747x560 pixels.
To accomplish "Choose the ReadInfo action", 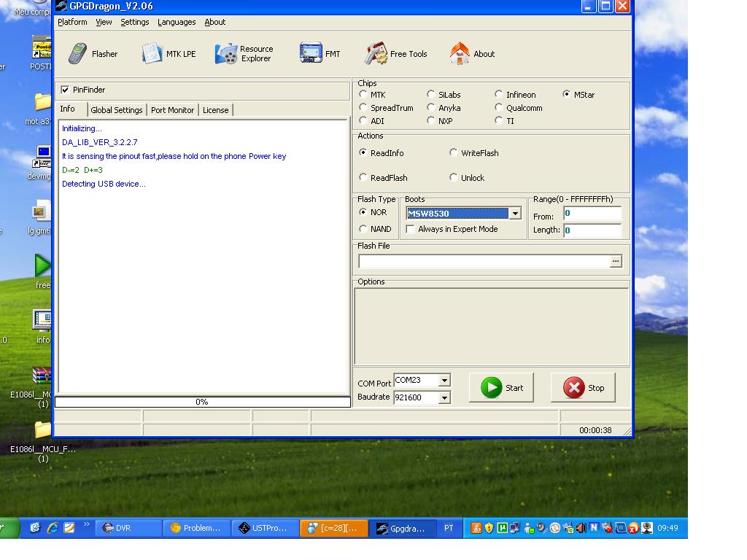I will point(363,153).
